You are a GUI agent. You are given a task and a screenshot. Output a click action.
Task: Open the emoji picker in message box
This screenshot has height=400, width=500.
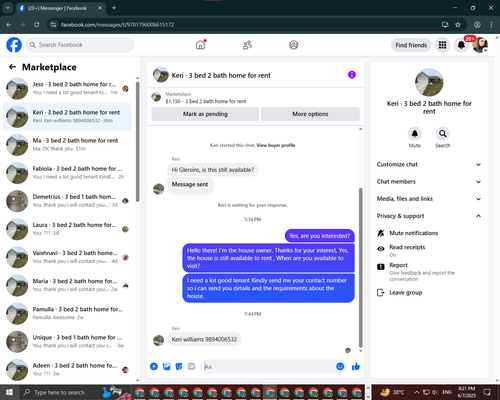point(340,366)
